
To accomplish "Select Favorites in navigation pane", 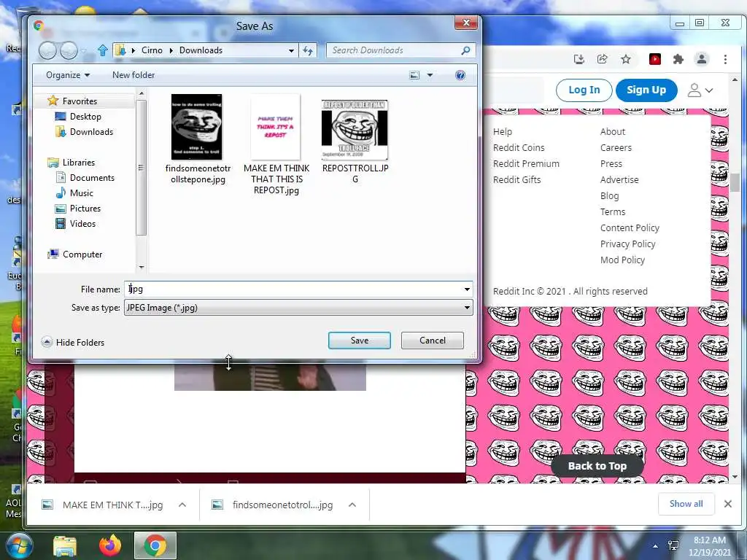I will 80,101.
